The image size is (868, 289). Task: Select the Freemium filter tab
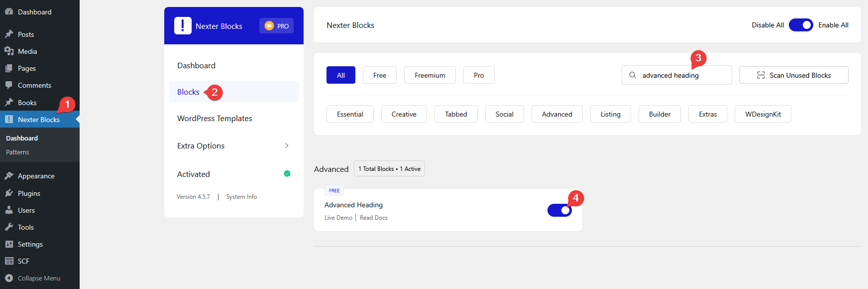coord(430,75)
